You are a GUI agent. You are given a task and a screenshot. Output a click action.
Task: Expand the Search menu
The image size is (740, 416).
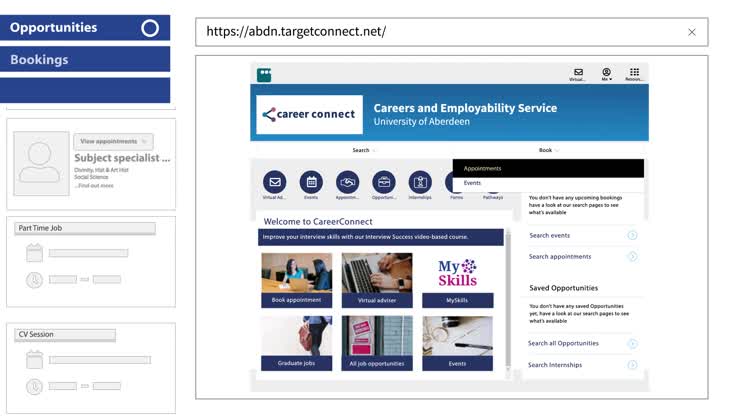coord(363,150)
